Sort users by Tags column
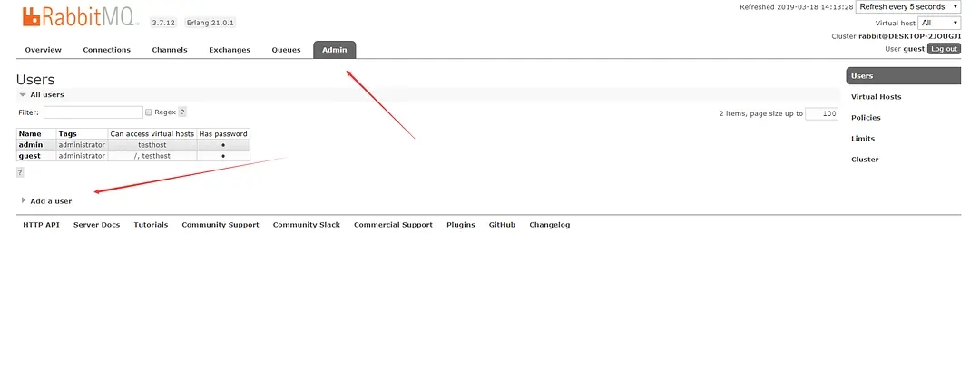 67,133
